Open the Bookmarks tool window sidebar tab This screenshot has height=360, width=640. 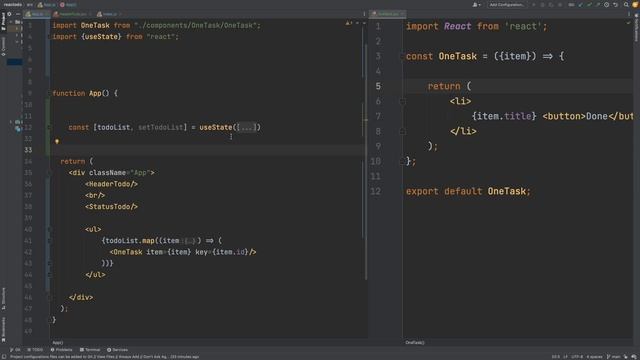(3, 329)
